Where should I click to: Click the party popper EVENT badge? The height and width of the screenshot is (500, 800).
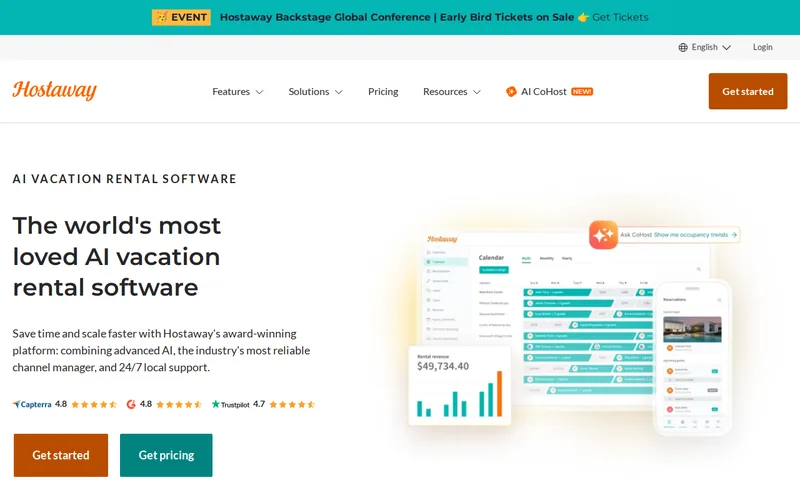click(181, 17)
